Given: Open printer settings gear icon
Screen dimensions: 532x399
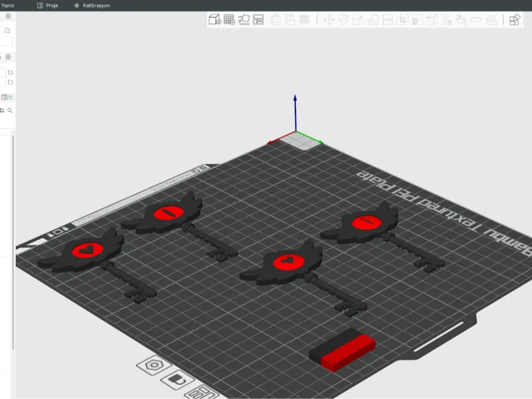Looking at the screenshot, I should coord(8,16).
